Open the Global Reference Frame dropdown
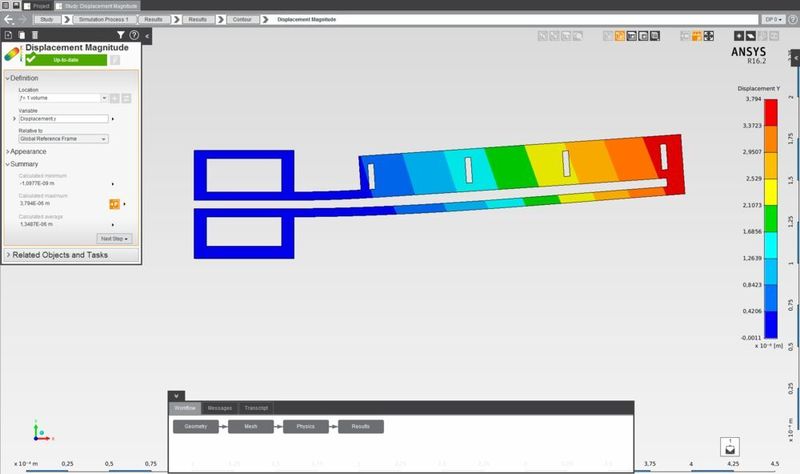Image resolution: width=800 pixels, height=474 pixels. (63, 139)
